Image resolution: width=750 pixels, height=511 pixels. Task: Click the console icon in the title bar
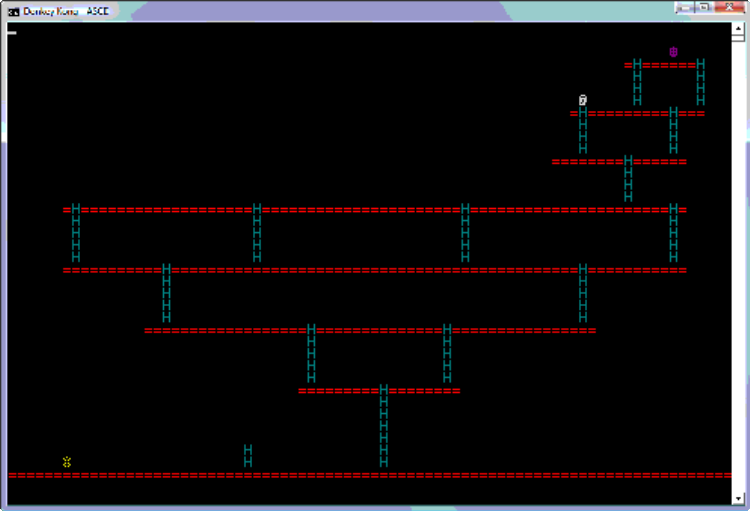[x=14, y=11]
